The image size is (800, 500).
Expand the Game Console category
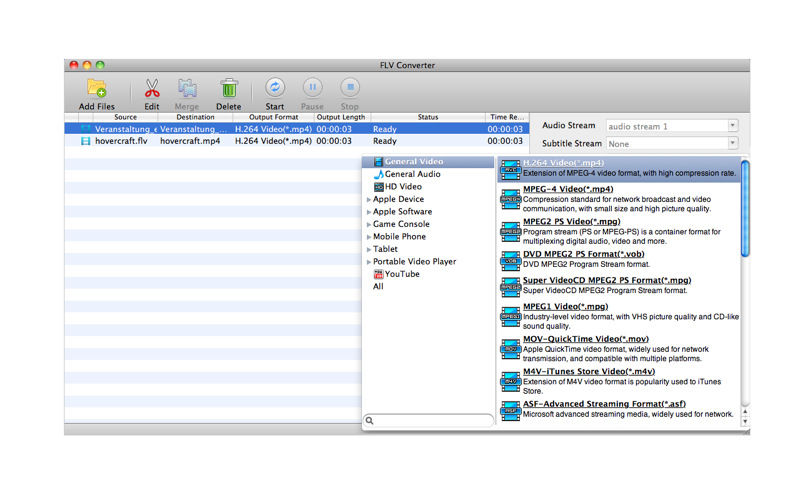(369, 224)
